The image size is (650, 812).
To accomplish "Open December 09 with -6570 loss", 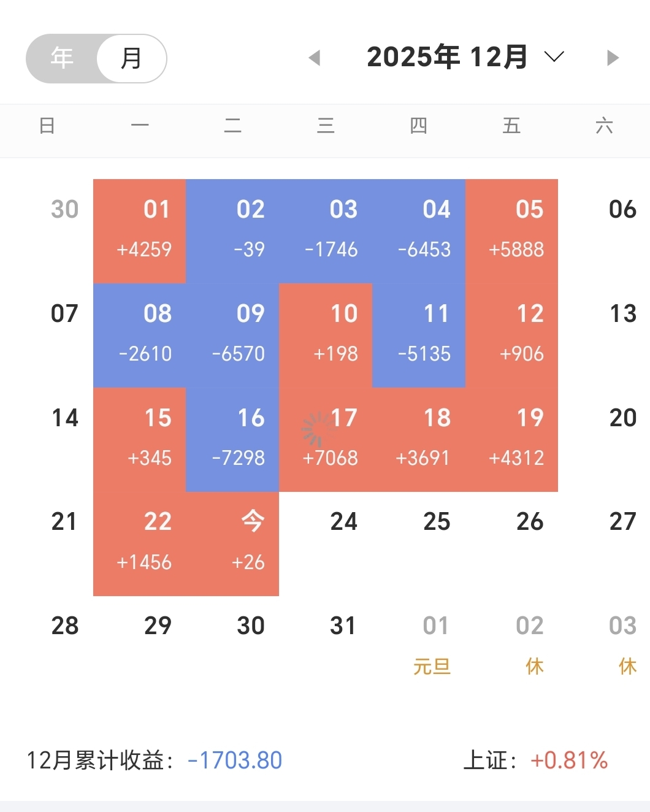I will [x=233, y=335].
